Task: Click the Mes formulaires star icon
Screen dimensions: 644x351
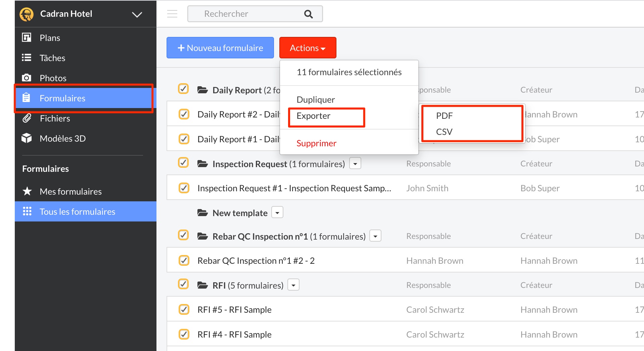Action: click(27, 191)
